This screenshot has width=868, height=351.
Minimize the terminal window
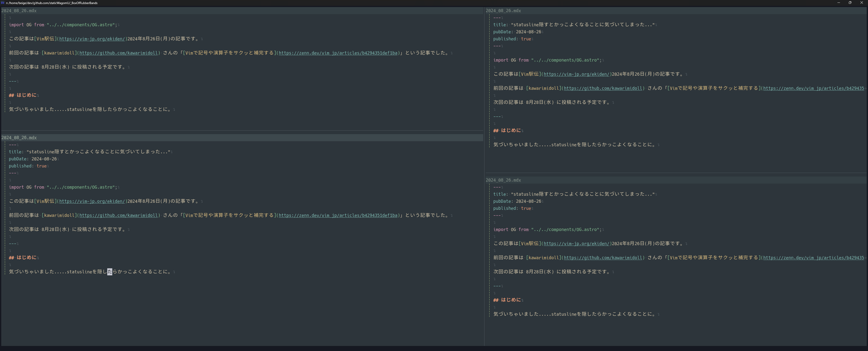838,3
